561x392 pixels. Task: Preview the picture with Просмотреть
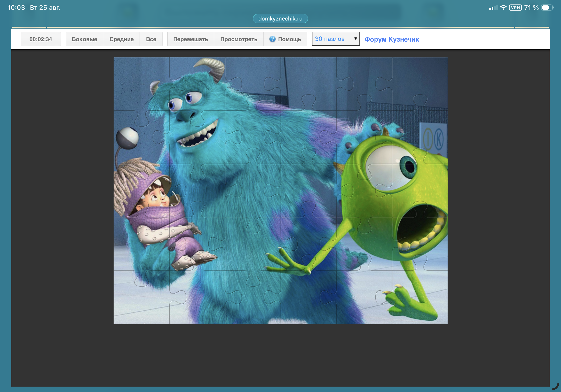pos(239,39)
